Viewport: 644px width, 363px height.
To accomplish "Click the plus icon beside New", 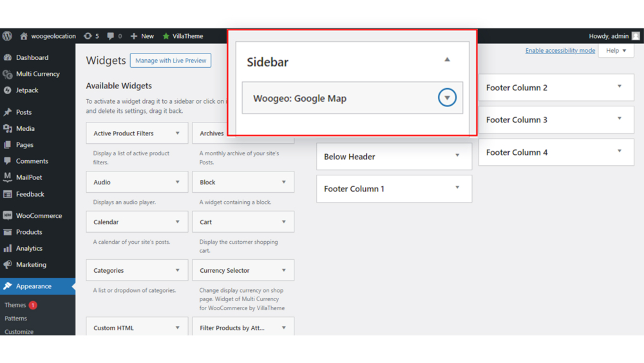I will pos(134,36).
